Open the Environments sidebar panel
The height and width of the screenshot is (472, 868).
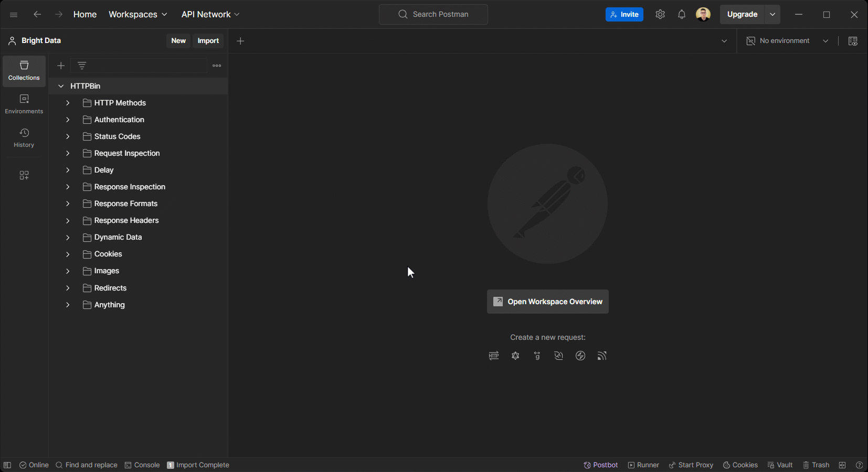[24, 103]
